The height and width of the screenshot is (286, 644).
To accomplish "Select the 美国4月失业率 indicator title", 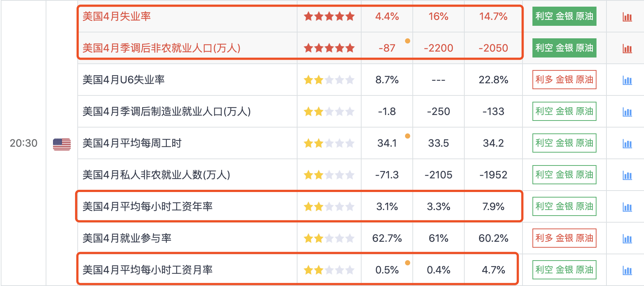I will click(117, 16).
